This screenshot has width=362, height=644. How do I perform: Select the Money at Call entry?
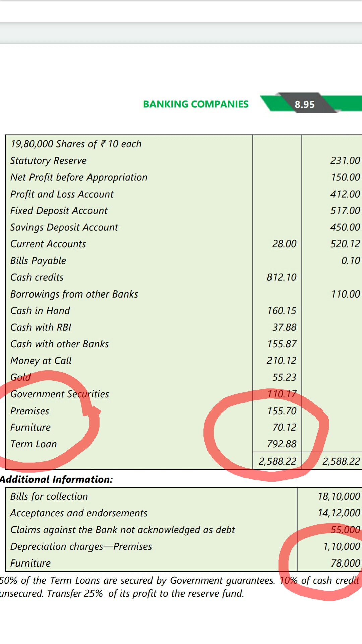point(41,361)
